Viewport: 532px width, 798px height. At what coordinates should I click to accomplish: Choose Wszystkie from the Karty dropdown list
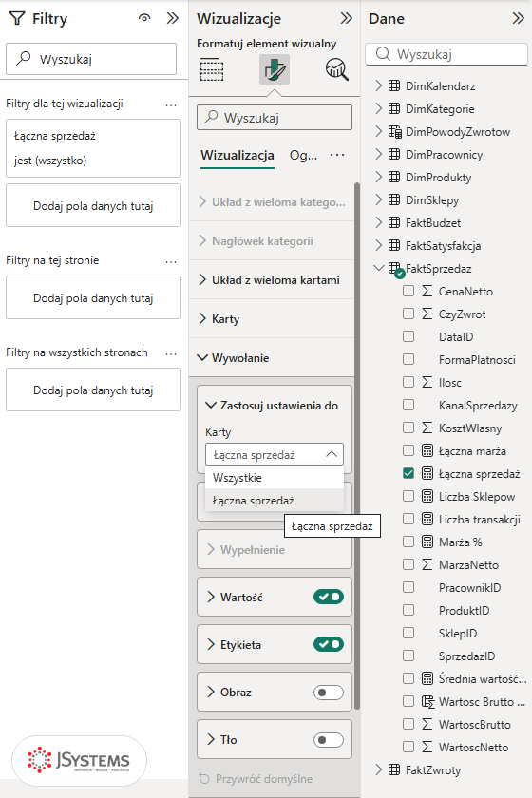[275, 477]
